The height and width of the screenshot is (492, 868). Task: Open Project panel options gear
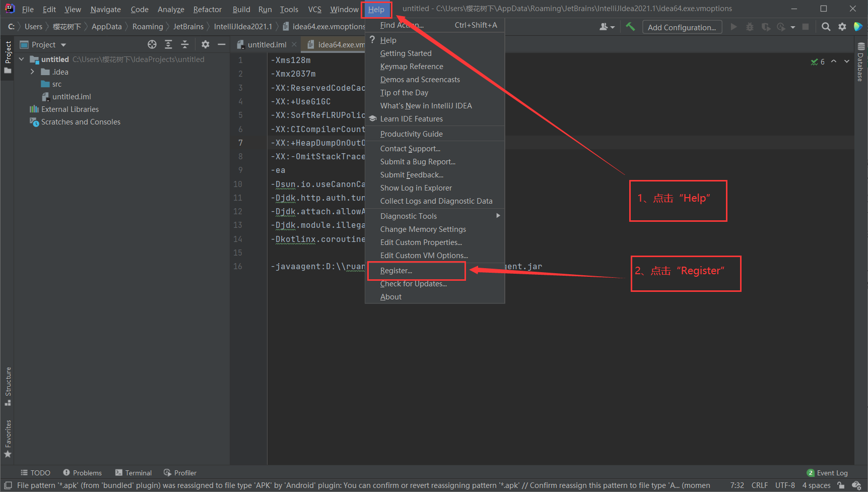tap(205, 44)
